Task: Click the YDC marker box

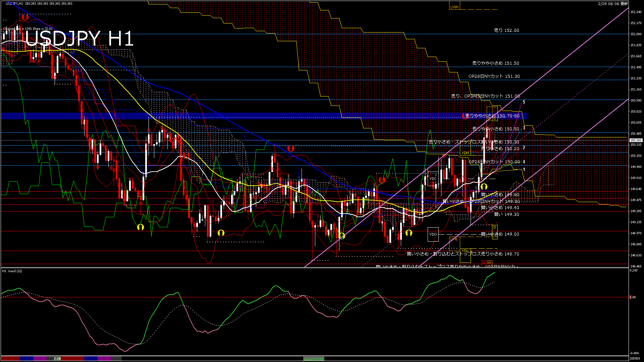Action: pos(433,179)
